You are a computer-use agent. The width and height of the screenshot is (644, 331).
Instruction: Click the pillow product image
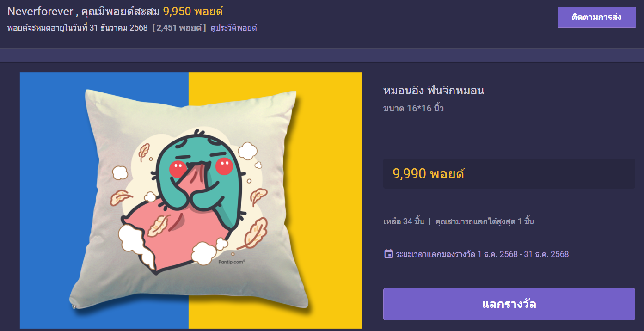pos(190,200)
